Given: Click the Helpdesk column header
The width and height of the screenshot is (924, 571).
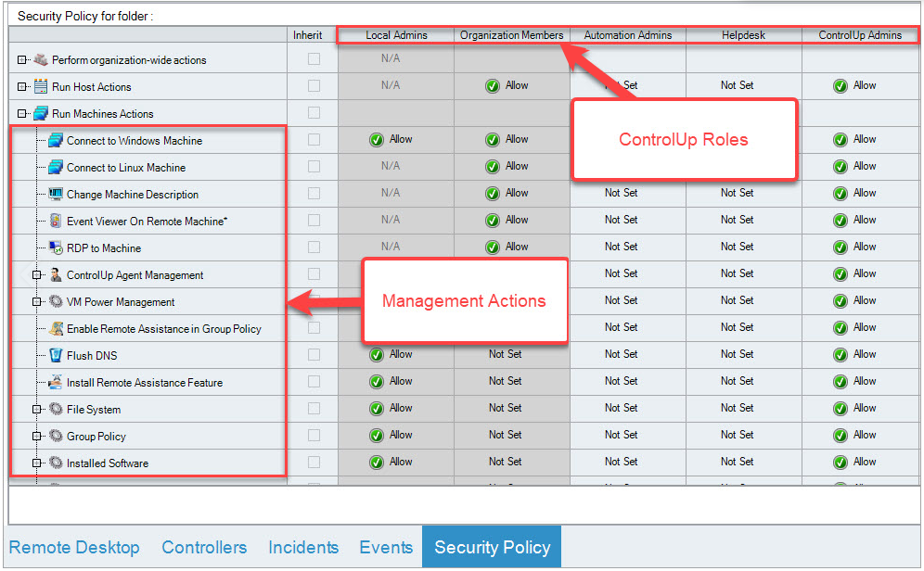Looking at the screenshot, I should pyautogui.click(x=744, y=34).
